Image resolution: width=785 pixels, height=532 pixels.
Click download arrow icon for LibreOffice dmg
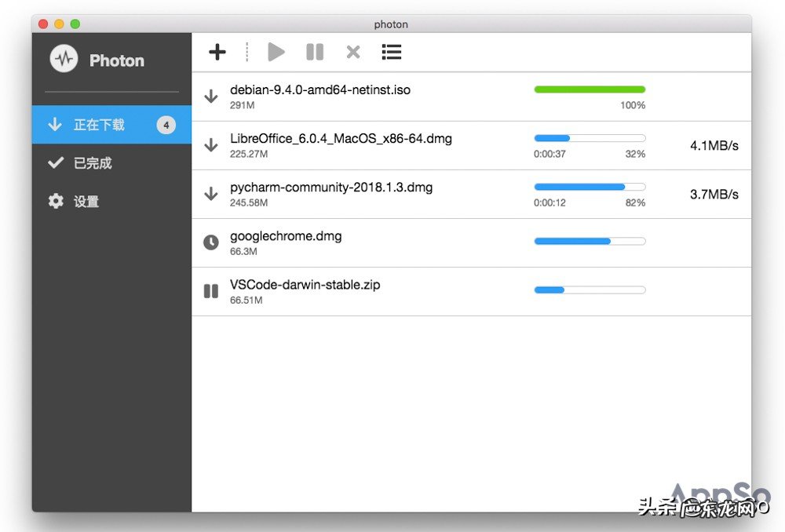coord(211,145)
